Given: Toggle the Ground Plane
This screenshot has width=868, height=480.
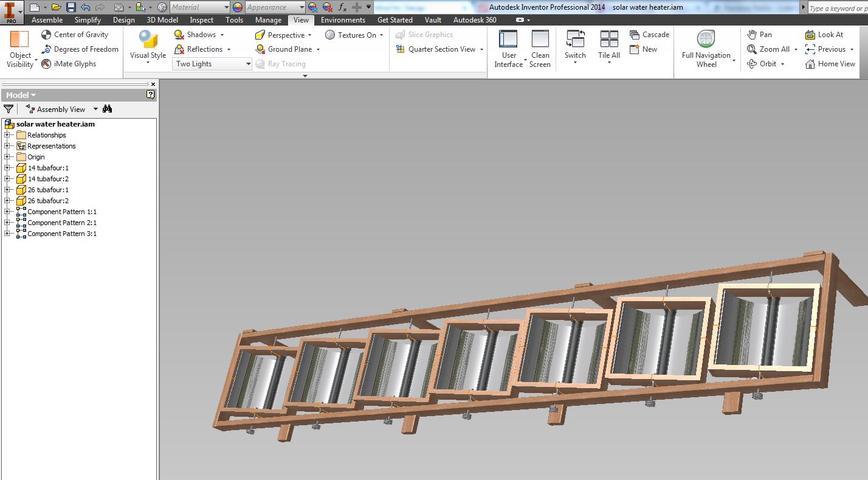Looking at the screenshot, I should (284, 49).
